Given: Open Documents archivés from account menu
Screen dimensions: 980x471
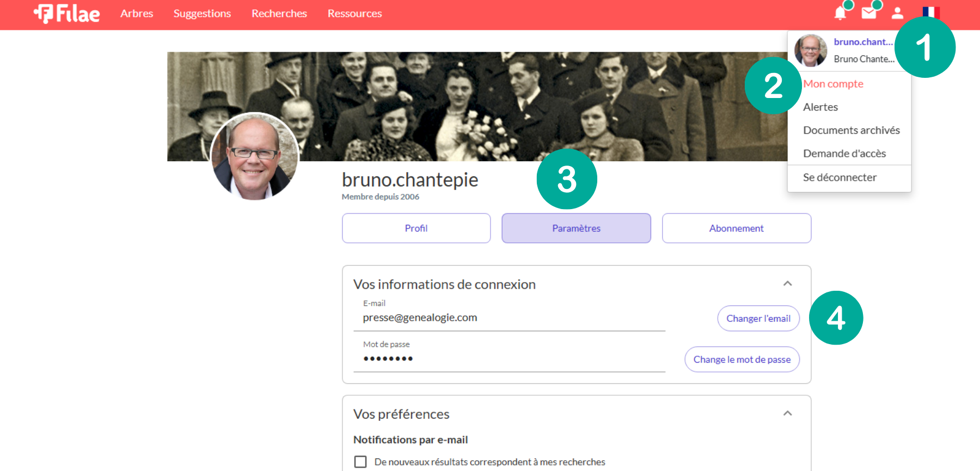Looking at the screenshot, I should click(851, 130).
